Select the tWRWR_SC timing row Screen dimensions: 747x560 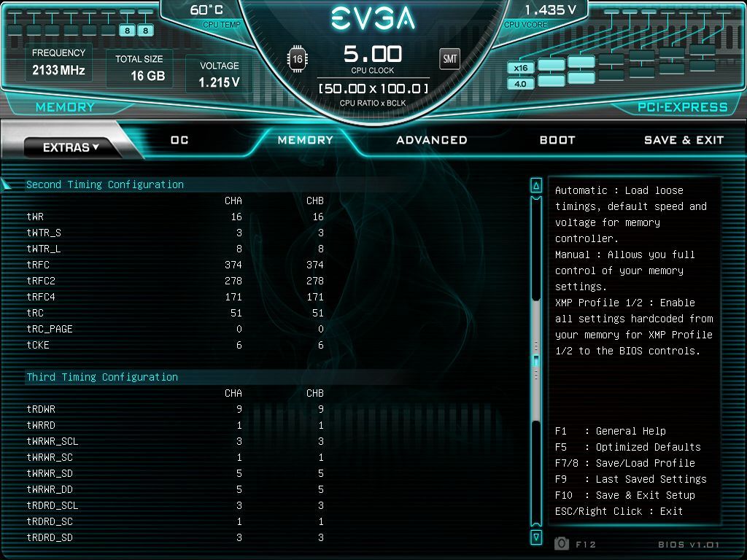pos(175,457)
